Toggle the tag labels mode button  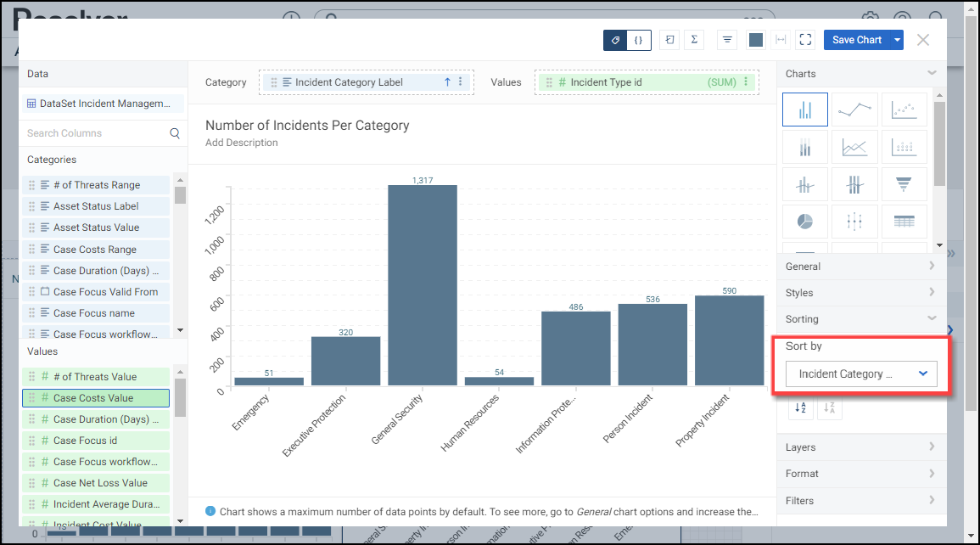(x=615, y=40)
